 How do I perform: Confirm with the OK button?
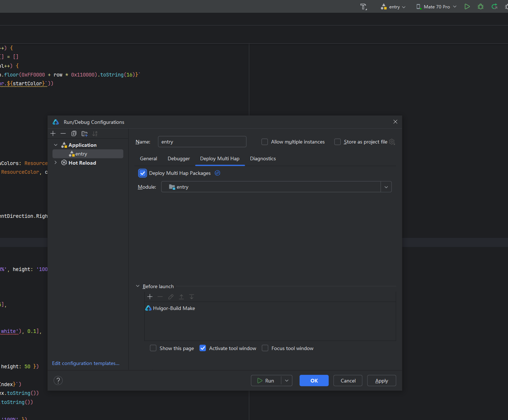point(314,381)
